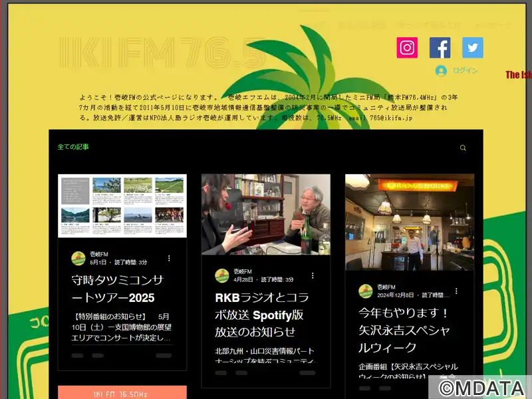Click the ようこそ!壱岐FMの公式ページ welcome text
Image resolution: width=532 pixels, height=399 pixels.
(x=269, y=108)
